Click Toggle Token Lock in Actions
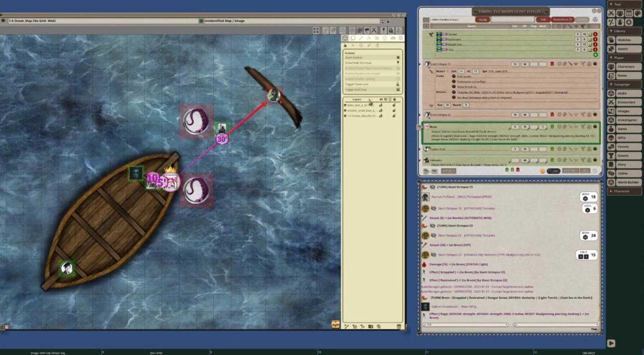This screenshot has height=355, width=644. [x=372, y=84]
